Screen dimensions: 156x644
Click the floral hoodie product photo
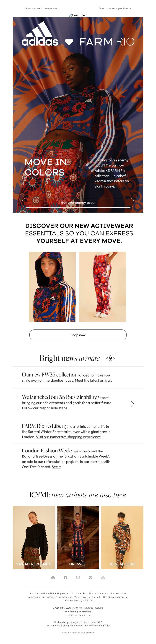[52, 287]
